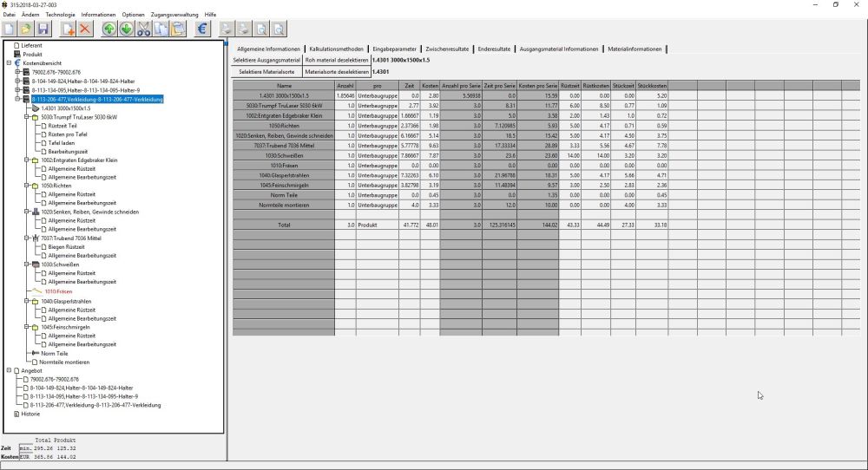Click the green down arrow icon

click(126, 29)
